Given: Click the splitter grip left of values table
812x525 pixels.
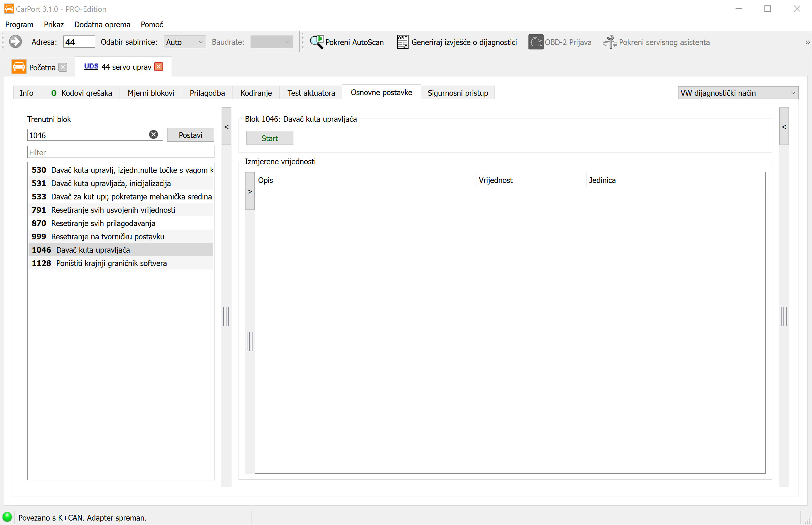Looking at the screenshot, I should point(250,341).
